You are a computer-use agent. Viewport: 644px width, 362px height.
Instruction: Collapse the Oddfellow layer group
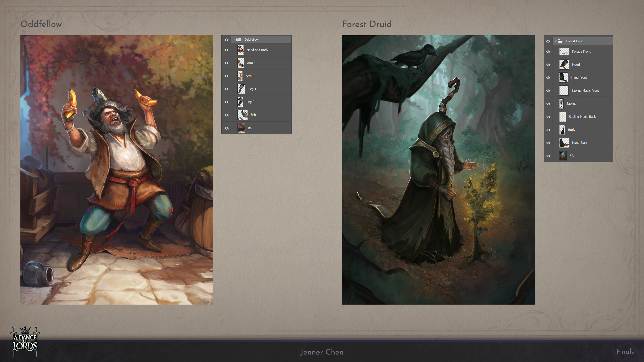pyautogui.click(x=233, y=40)
